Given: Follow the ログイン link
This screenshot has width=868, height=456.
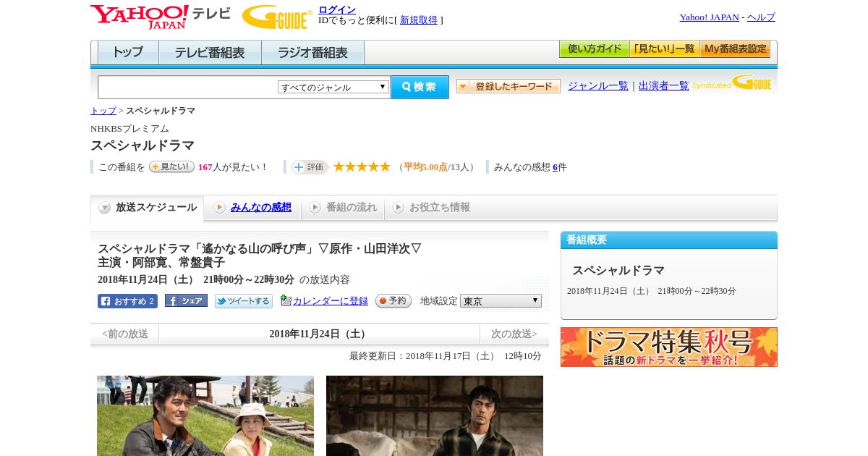Looking at the screenshot, I should (337, 9).
